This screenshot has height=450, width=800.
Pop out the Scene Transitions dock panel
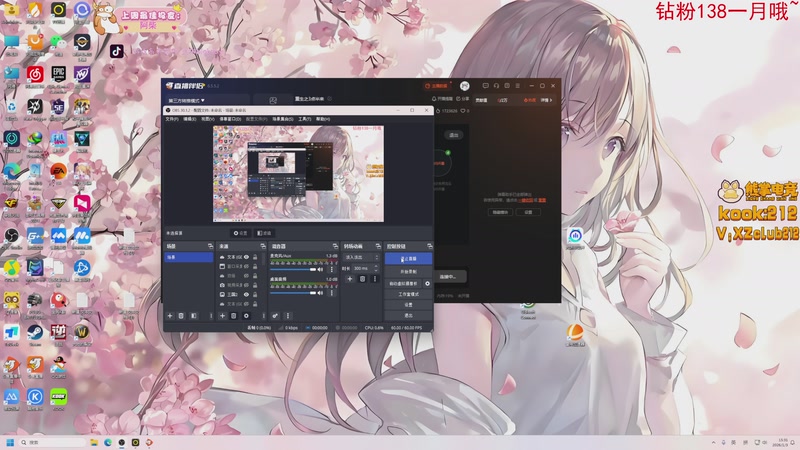point(378,246)
